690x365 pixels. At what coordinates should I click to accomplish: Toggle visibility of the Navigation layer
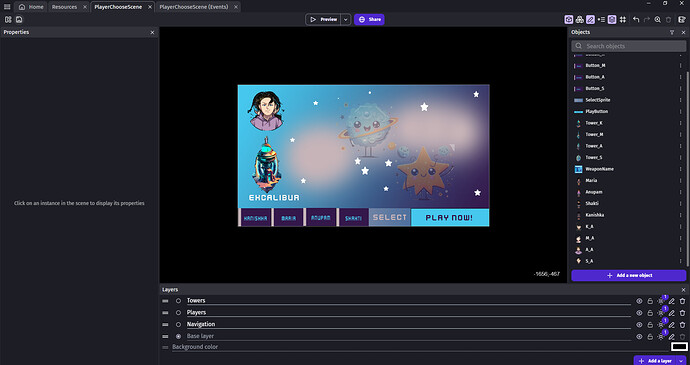coord(639,325)
